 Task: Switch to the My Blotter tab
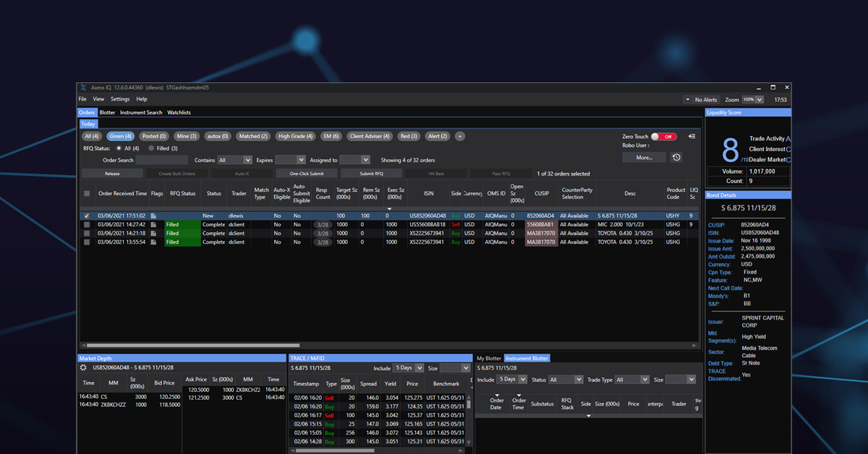[x=488, y=359]
